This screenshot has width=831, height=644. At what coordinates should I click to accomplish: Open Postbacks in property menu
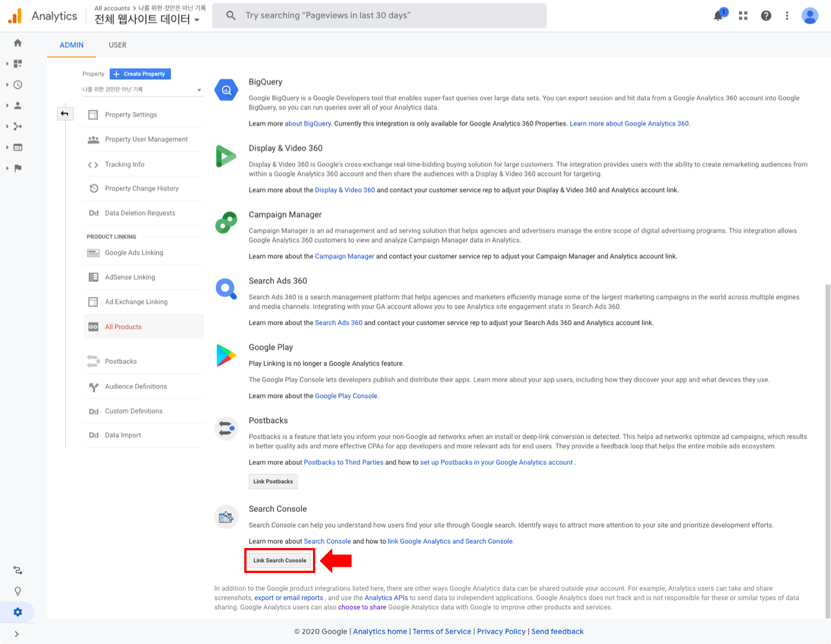(x=144, y=361)
